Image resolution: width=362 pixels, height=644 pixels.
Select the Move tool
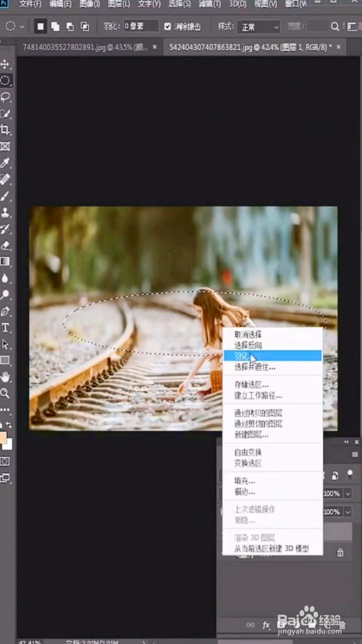(x=5, y=65)
